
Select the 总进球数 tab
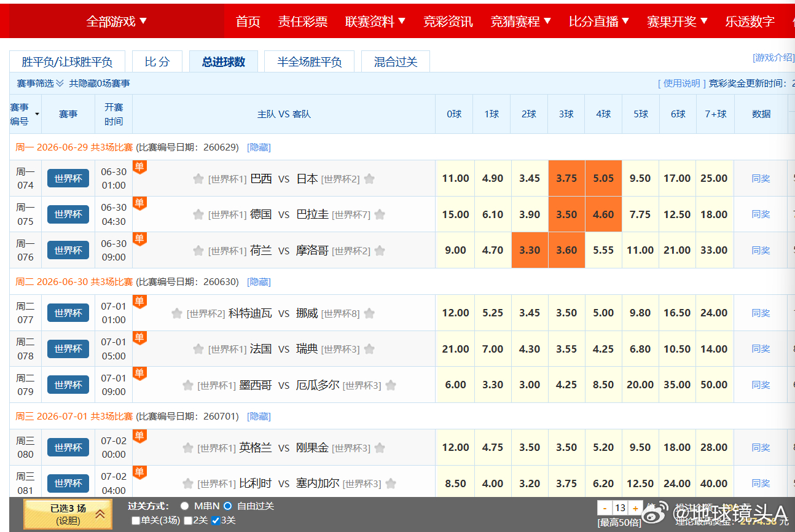224,61
